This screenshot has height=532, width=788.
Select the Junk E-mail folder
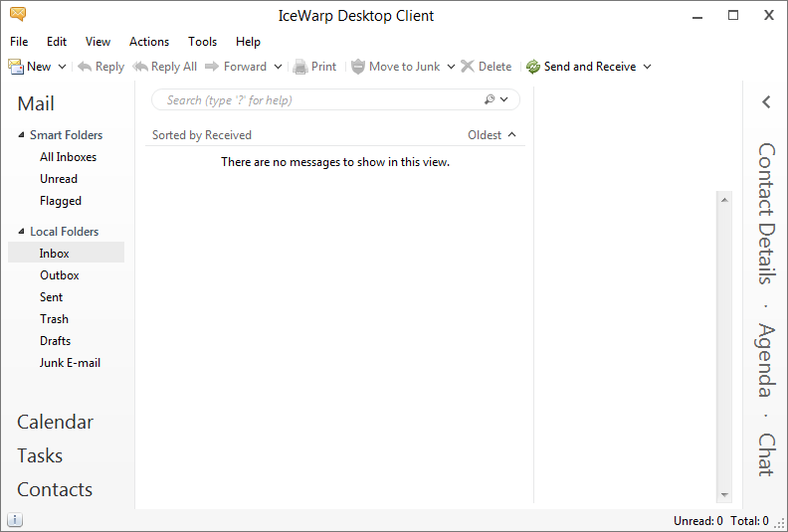[x=70, y=363]
